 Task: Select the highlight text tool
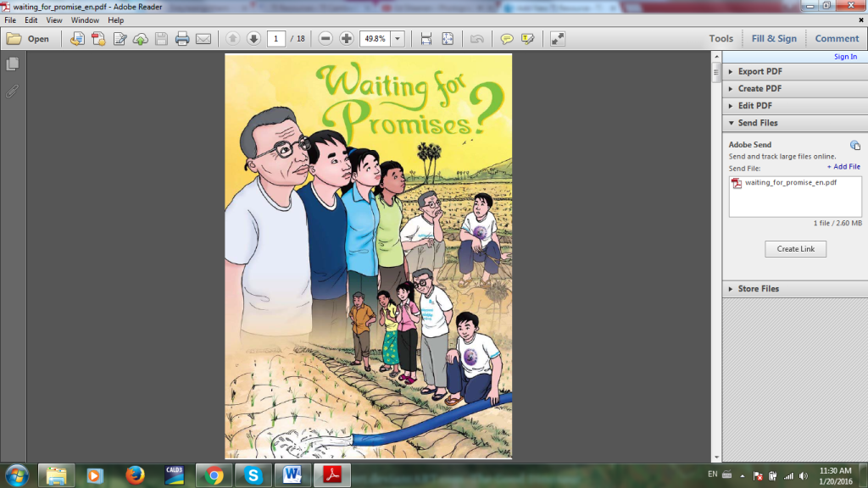coord(528,38)
